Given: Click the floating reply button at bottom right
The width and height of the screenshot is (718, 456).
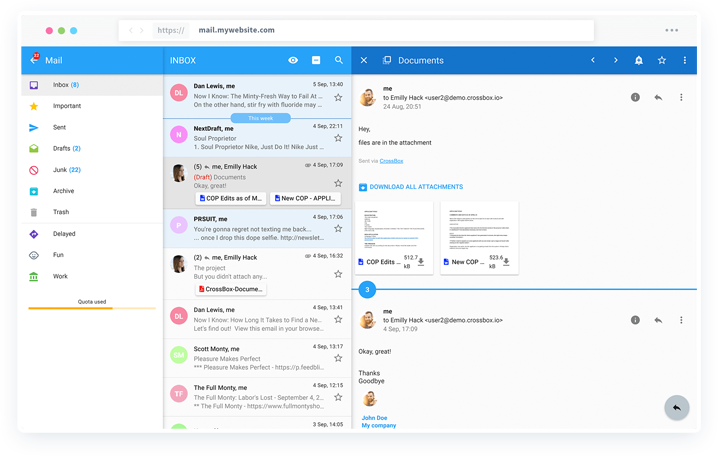Looking at the screenshot, I should 677,408.
